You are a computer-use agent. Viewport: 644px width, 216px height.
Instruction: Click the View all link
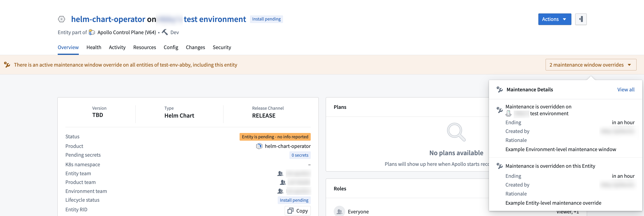[x=626, y=89]
